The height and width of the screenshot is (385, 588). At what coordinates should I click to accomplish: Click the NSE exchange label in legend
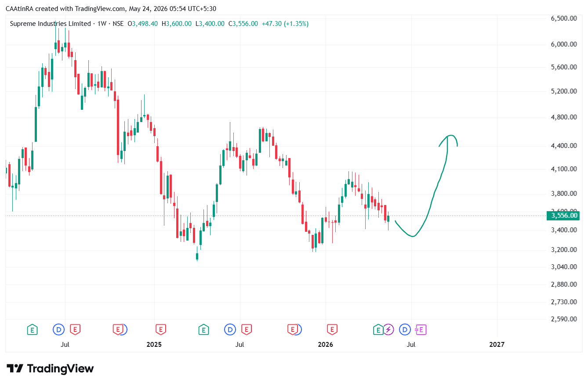(118, 24)
